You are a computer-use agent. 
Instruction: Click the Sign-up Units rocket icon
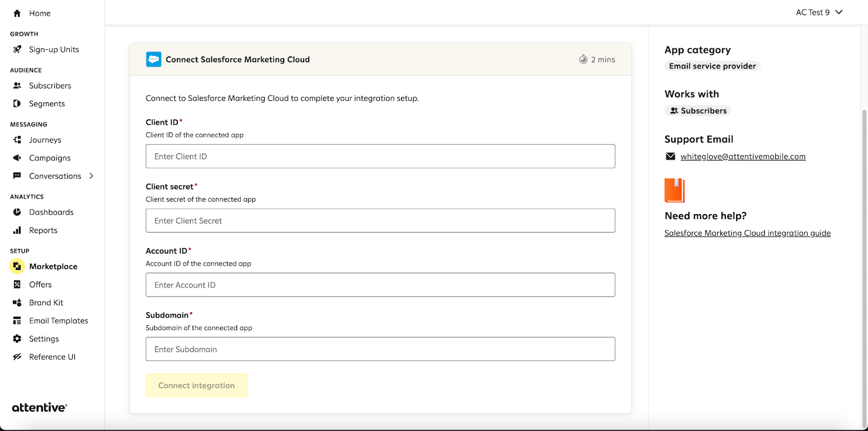(17, 49)
